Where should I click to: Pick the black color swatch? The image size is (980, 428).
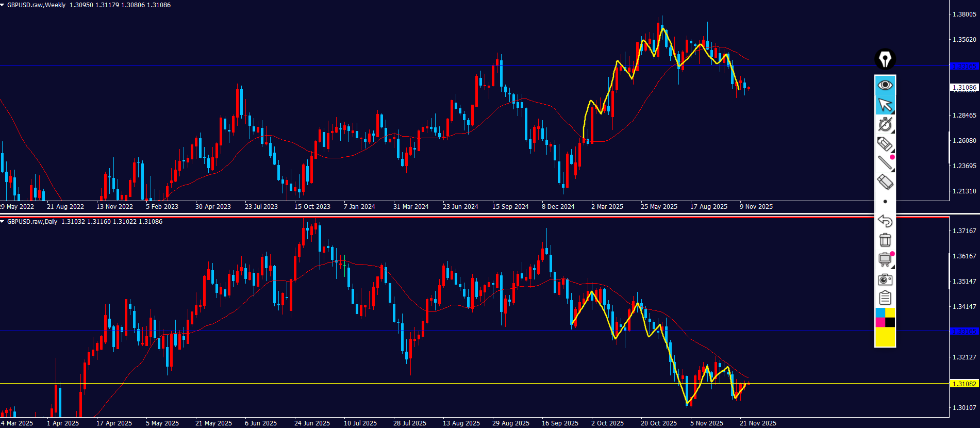[890, 322]
